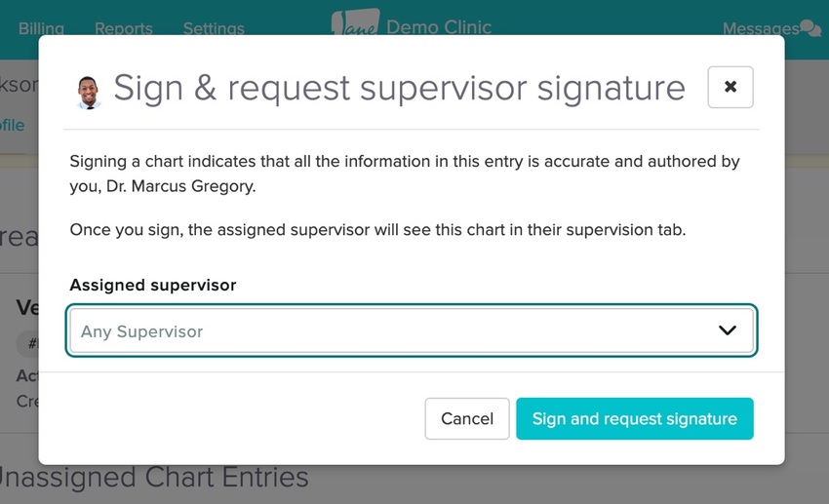Click the Assigned supervisor label
Viewport: 829px width, 504px height.
click(152, 286)
